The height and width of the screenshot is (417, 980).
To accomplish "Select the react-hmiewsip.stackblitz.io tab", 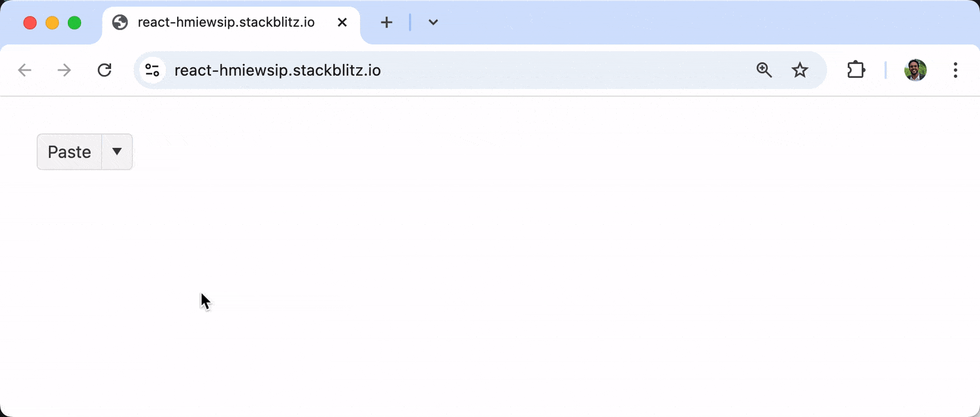I will [226, 23].
